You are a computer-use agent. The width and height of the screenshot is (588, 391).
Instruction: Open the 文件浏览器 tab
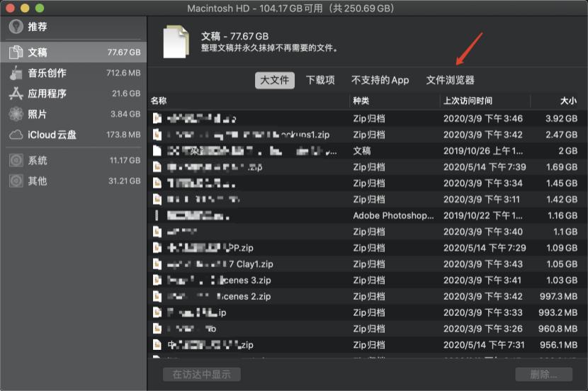[x=450, y=80]
